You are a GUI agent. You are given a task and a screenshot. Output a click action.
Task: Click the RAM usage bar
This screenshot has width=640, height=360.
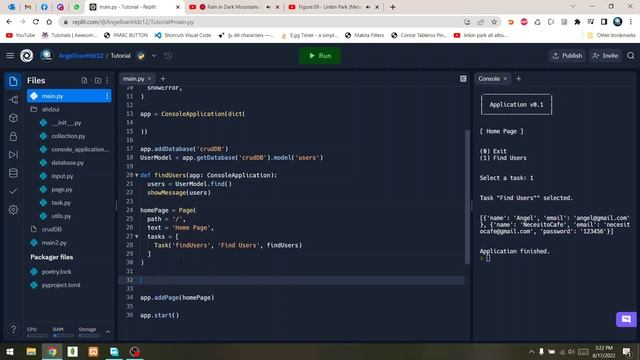pos(63,336)
